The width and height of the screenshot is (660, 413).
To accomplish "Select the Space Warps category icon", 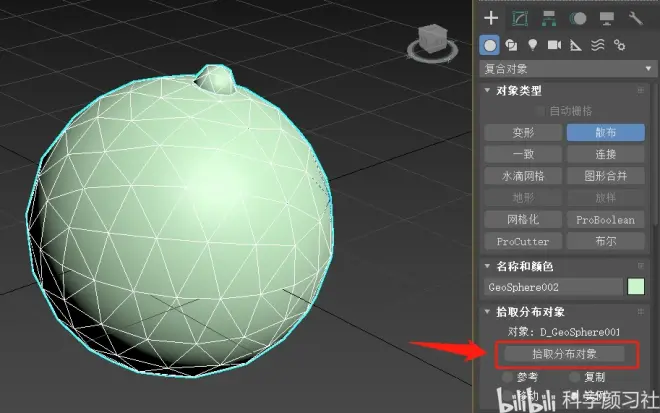I will (598, 45).
